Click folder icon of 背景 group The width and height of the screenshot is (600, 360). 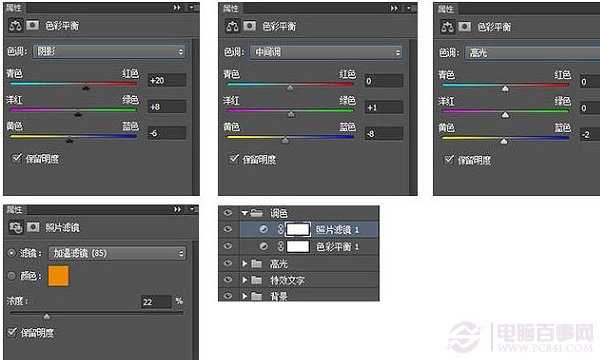coord(256,296)
